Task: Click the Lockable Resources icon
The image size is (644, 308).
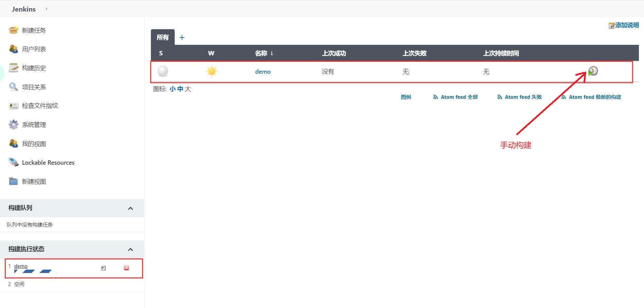Action: 13,162
